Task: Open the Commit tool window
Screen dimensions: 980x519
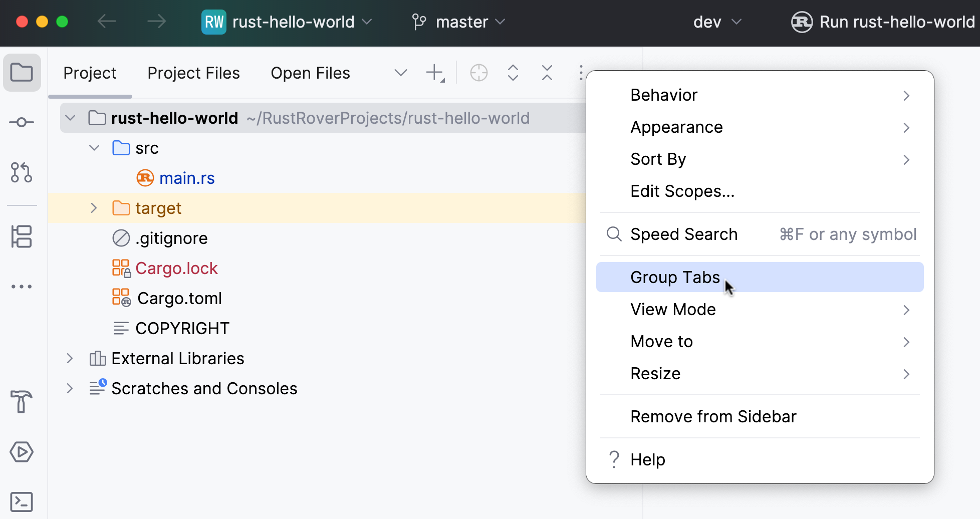Action: point(22,122)
